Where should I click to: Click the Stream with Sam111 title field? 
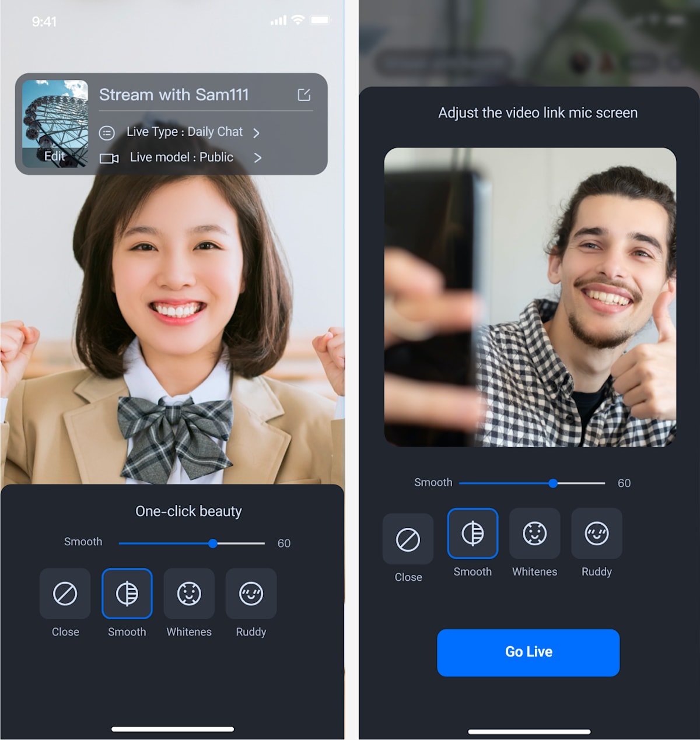click(174, 94)
